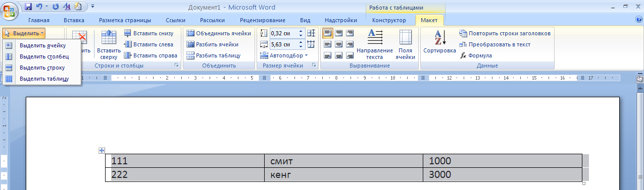Switch to the Рецензирование tab

pos(263,20)
